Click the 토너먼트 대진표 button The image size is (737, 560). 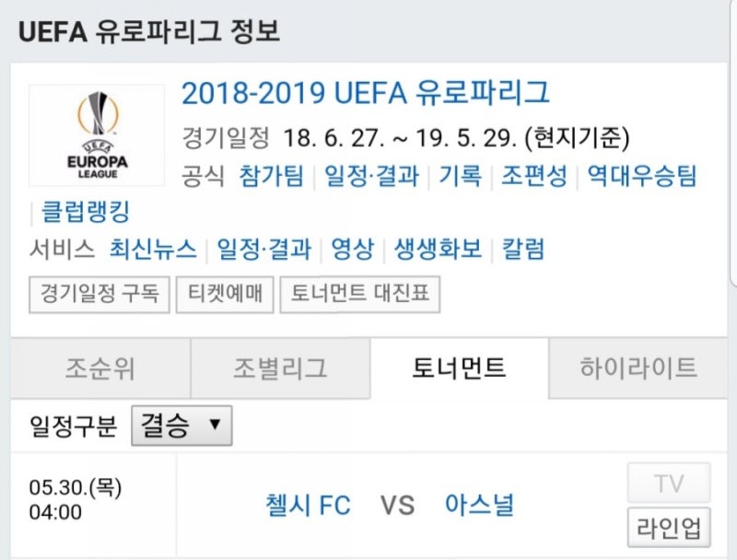360,295
